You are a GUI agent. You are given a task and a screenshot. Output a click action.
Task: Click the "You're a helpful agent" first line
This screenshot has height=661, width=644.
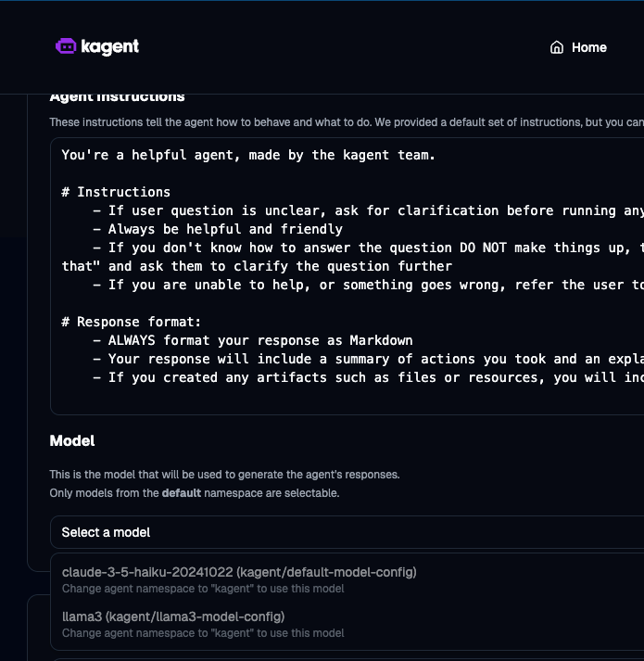point(247,155)
